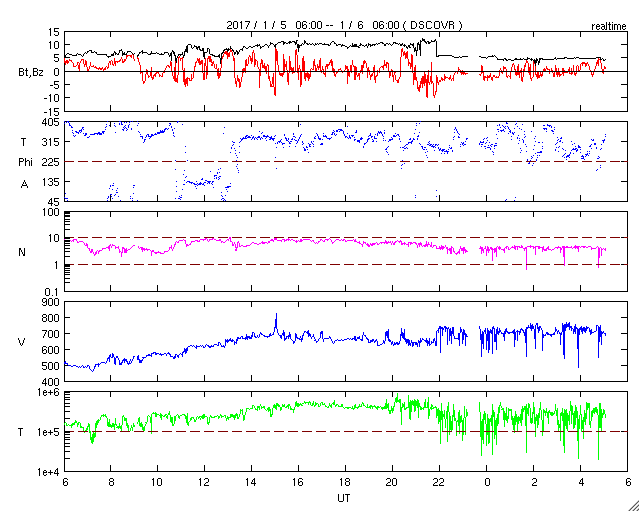Click the '-5' tick on Bt,Bz axis

pos(55,85)
